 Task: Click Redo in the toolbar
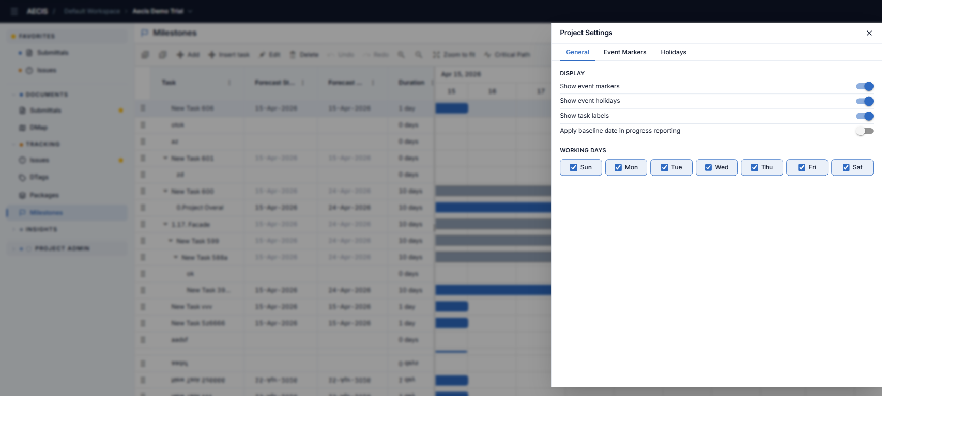coord(376,55)
